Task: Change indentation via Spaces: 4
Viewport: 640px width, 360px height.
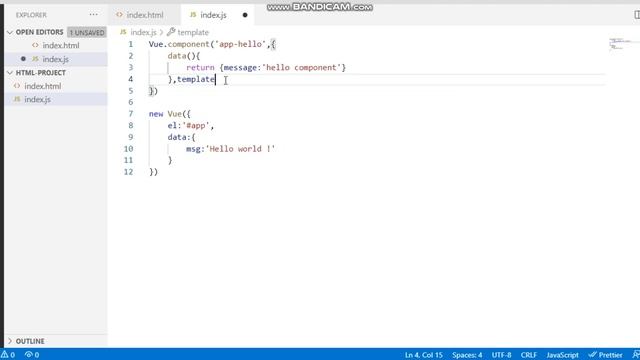Action: [467, 355]
